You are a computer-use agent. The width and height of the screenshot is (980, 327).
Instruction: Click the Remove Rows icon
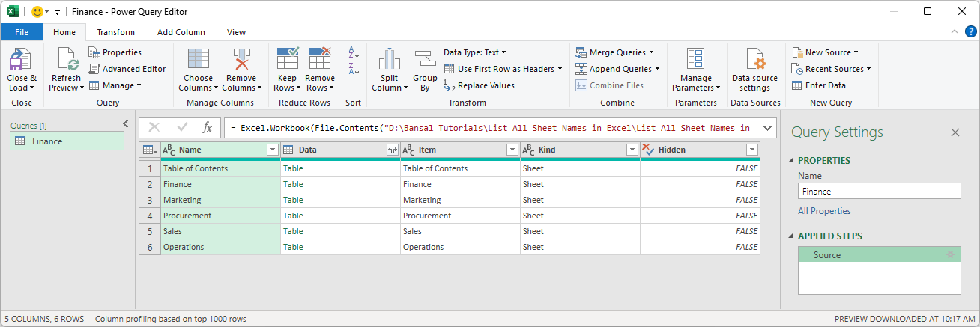320,59
